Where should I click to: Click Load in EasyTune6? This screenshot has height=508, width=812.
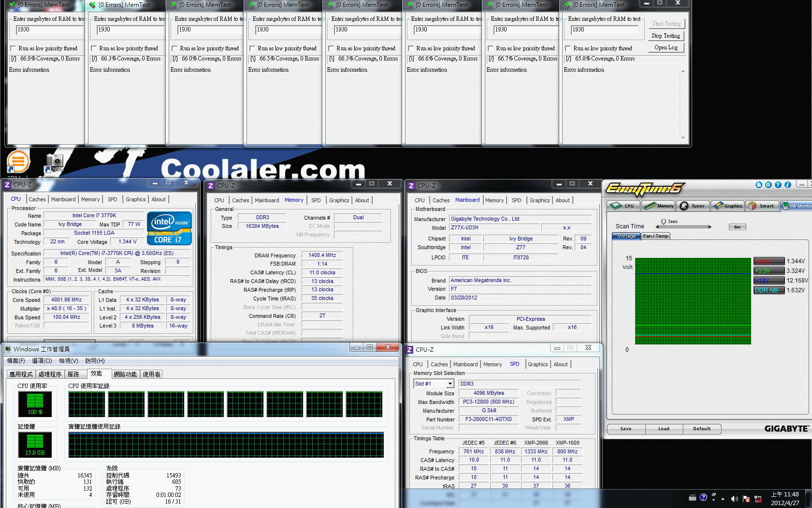click(664, 429)
